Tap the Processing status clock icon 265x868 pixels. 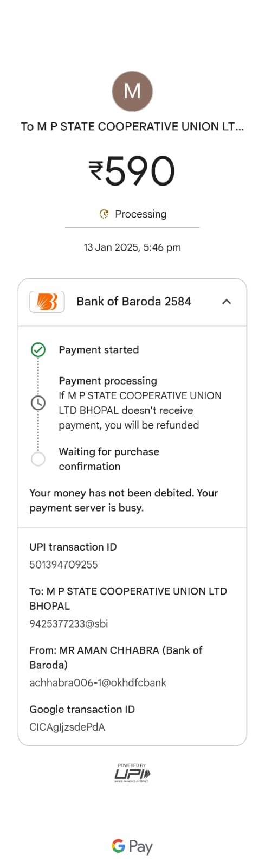(x=104, y=214)
